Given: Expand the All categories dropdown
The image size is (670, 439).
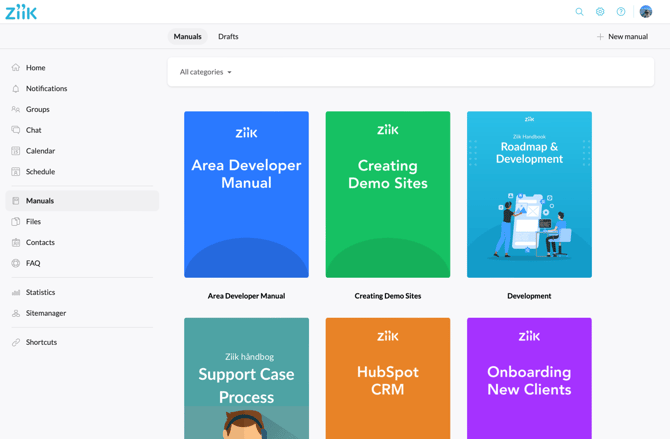Looking at the screenshot, I should click(206, 72).
